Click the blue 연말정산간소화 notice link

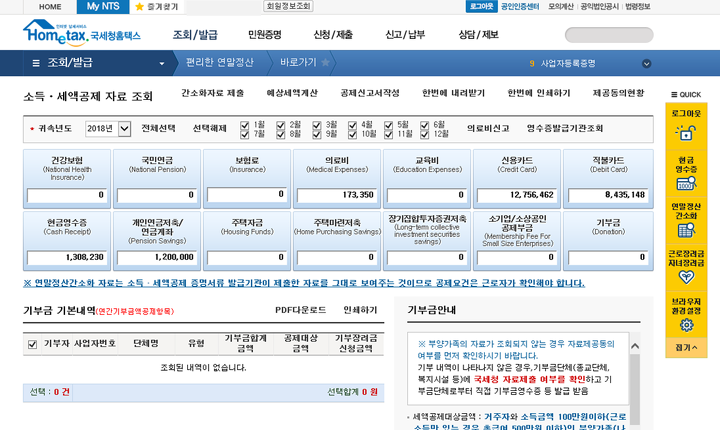[304, 283]
